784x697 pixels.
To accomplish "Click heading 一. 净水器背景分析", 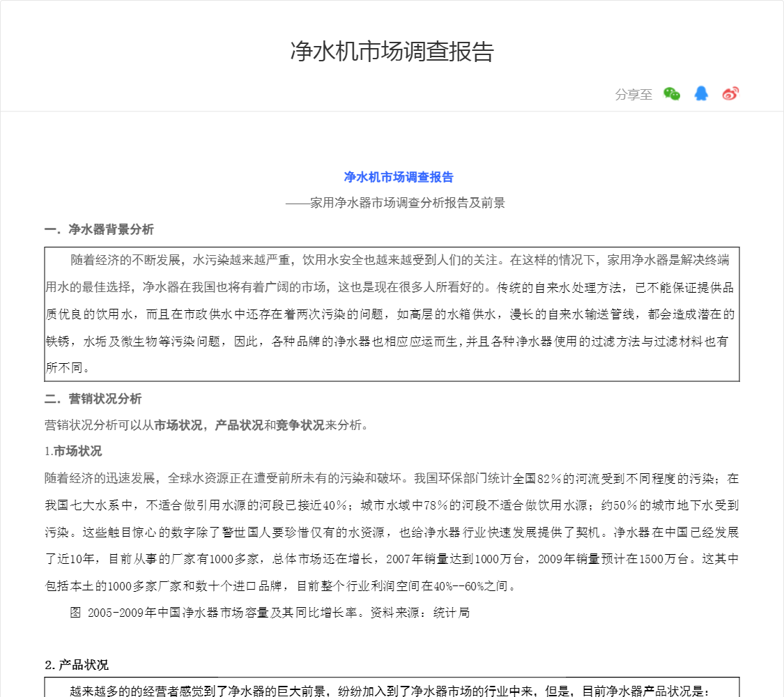I will pos(99,229).
